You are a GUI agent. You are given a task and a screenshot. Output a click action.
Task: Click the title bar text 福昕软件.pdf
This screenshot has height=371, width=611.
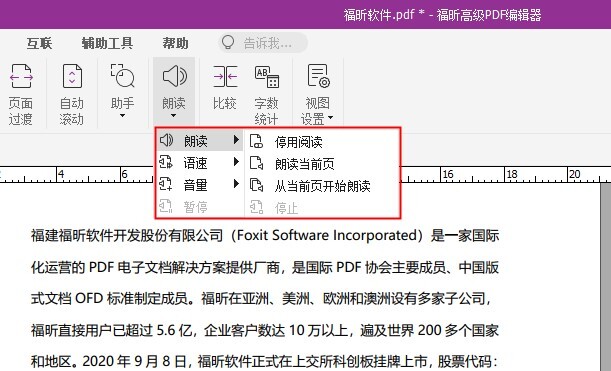378,15
